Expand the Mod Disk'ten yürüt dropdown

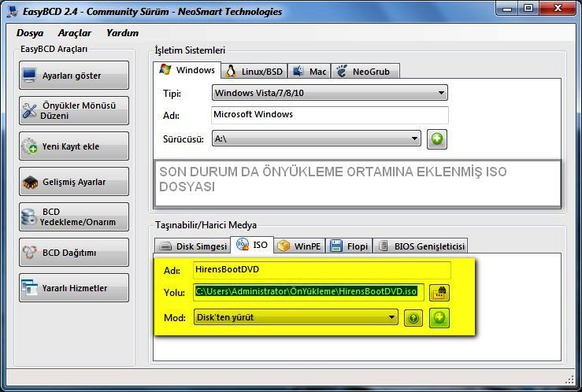(296, 317)
